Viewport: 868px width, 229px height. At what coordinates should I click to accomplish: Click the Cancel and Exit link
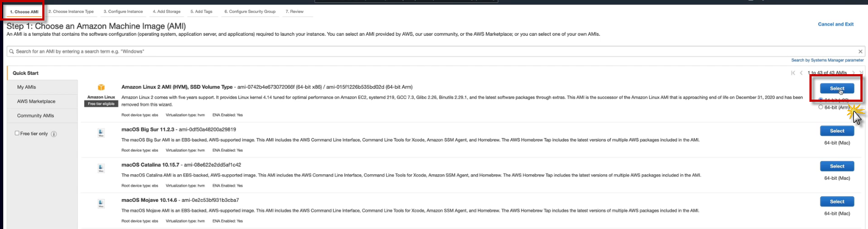click(x=835, y=24)
